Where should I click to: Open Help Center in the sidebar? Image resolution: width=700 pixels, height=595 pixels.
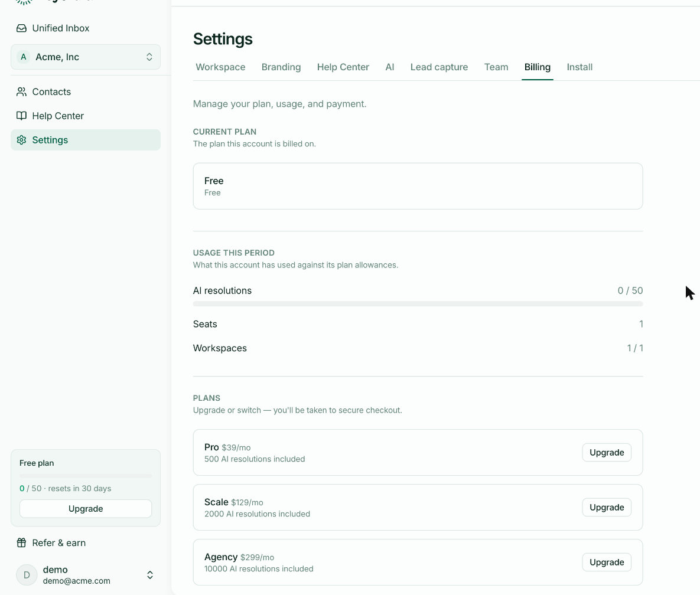(x=86, y=116)
